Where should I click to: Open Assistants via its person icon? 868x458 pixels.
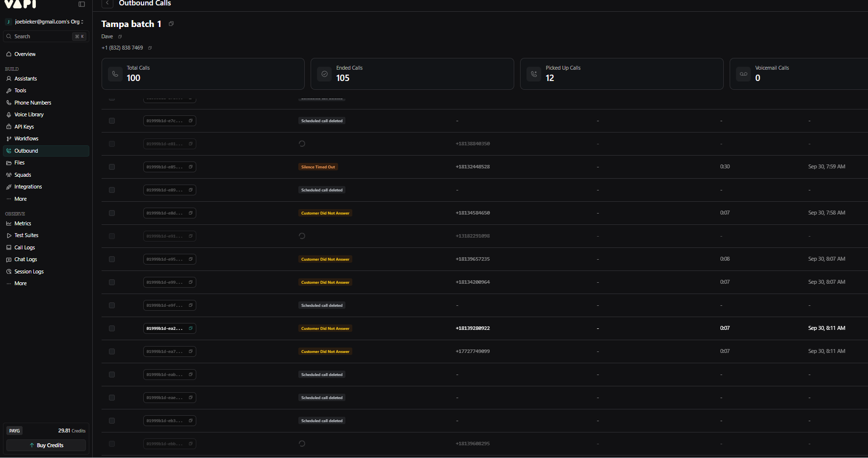pos(9,79)
